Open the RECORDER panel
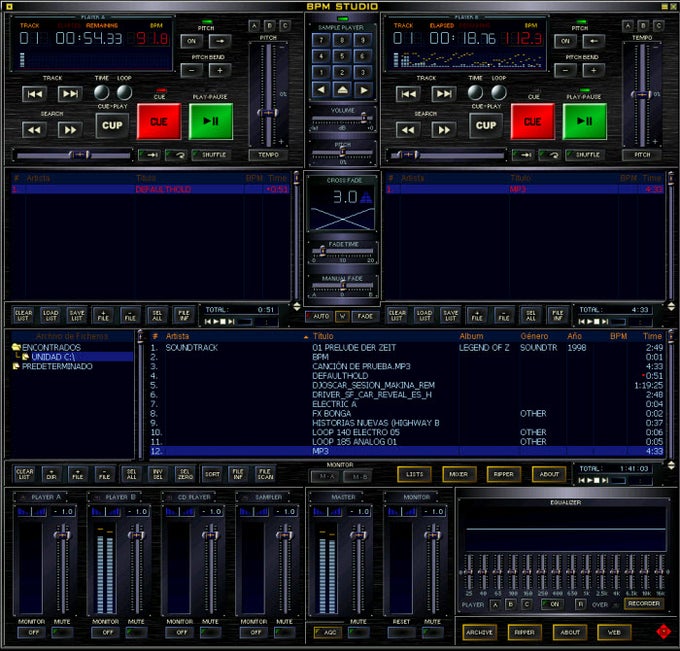This screenshot has height=651, width=680. coord(644,603)
